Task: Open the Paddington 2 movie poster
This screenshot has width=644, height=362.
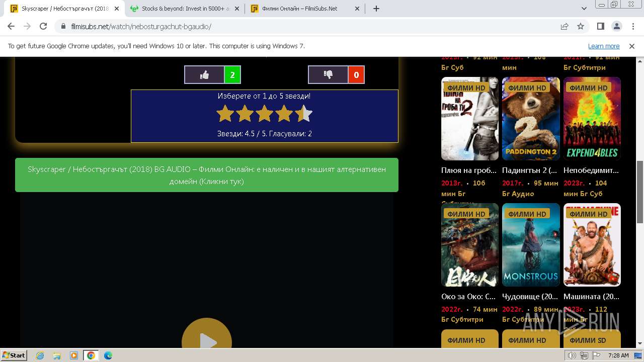Action: click(x=531, y=119)
